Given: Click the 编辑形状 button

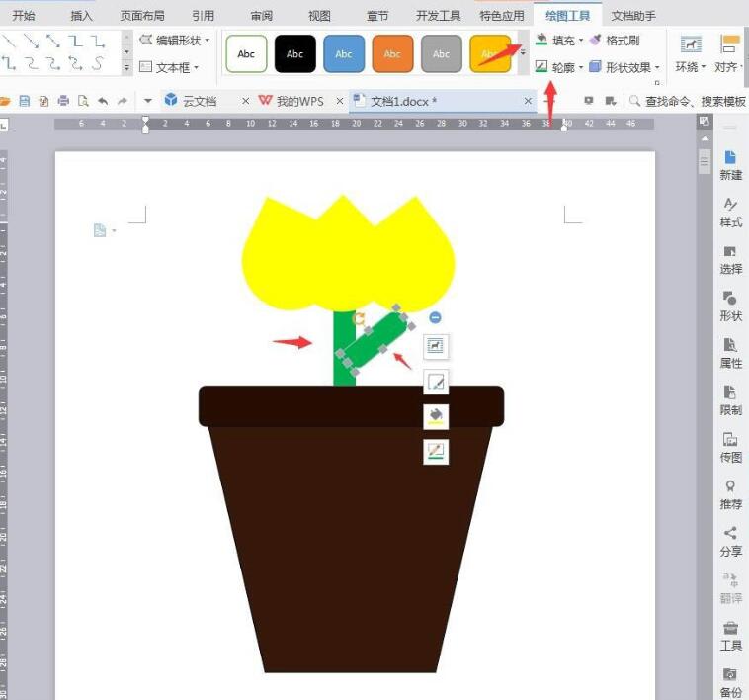Looking at the screenshot, I should 176,41.
